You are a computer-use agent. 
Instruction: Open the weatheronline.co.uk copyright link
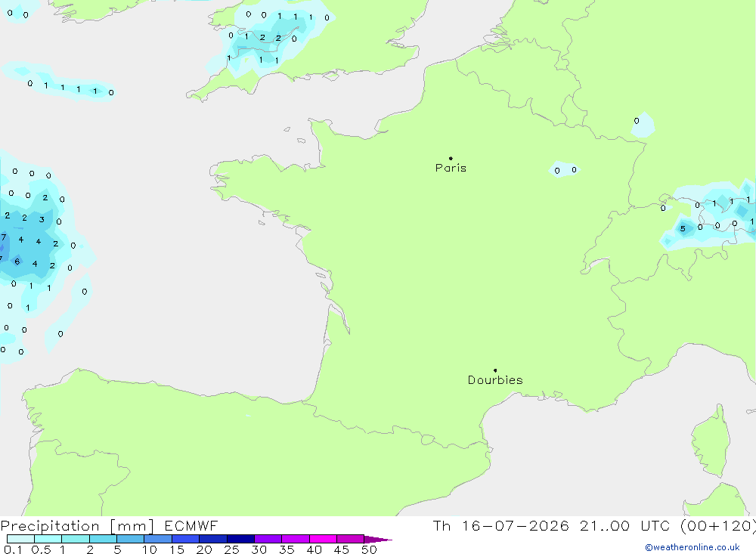tap(692, 547)
